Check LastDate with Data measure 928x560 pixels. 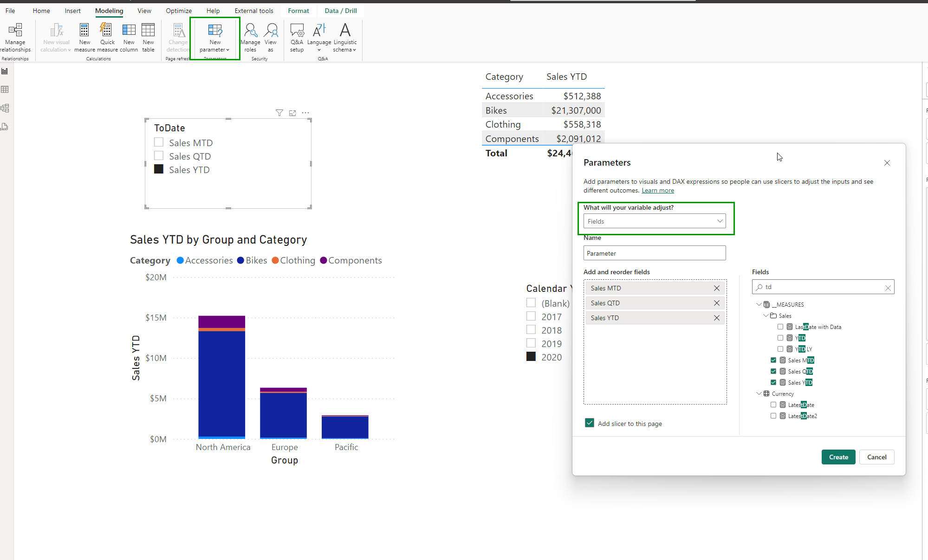click(x=780, y=327)
